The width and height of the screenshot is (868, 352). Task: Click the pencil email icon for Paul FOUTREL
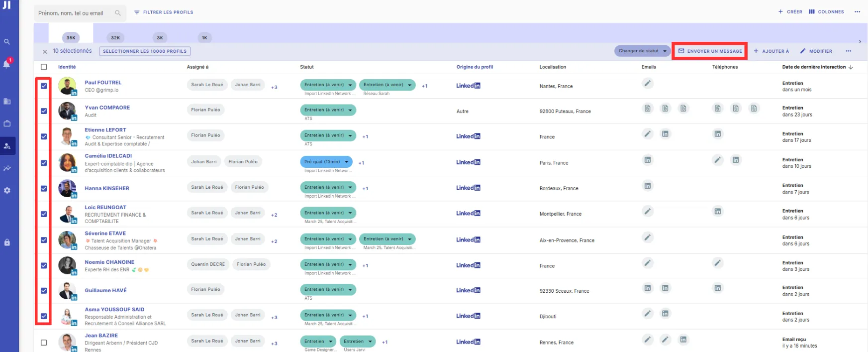pos(647,84)
